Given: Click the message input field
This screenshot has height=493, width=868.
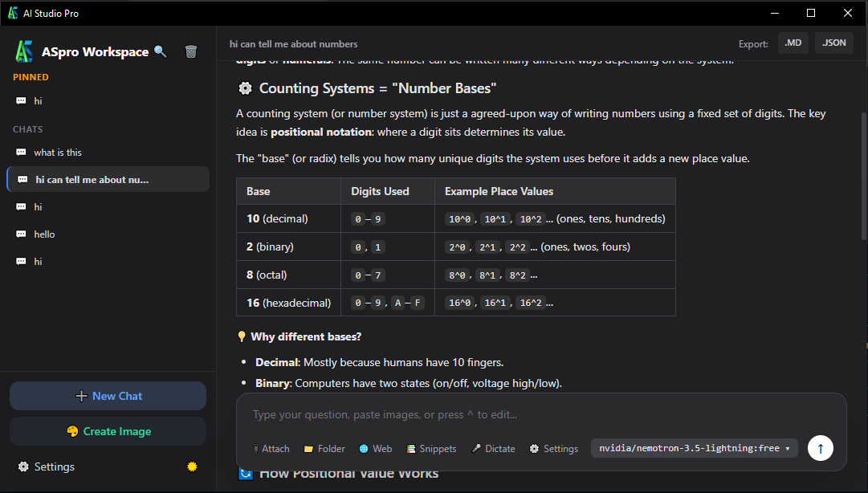Looking at the screenshot, I should click(541, 414).
